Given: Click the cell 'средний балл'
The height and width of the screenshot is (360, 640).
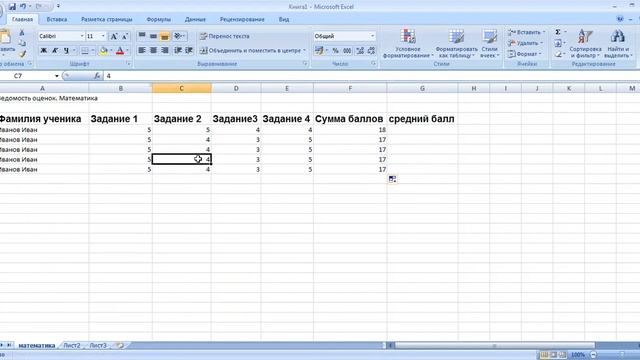Looking at the screenshot, I should click(422, 119).
